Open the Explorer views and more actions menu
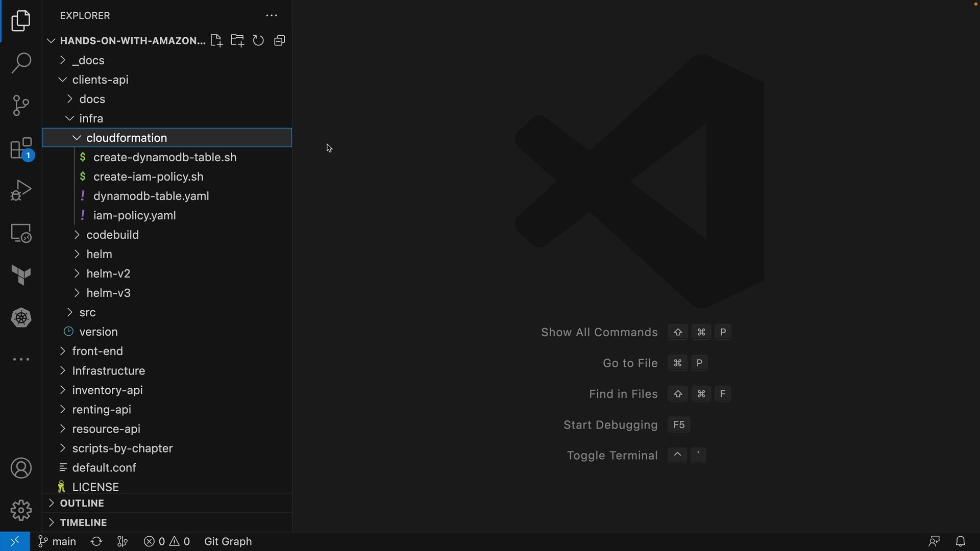 [x=272, y=16]
